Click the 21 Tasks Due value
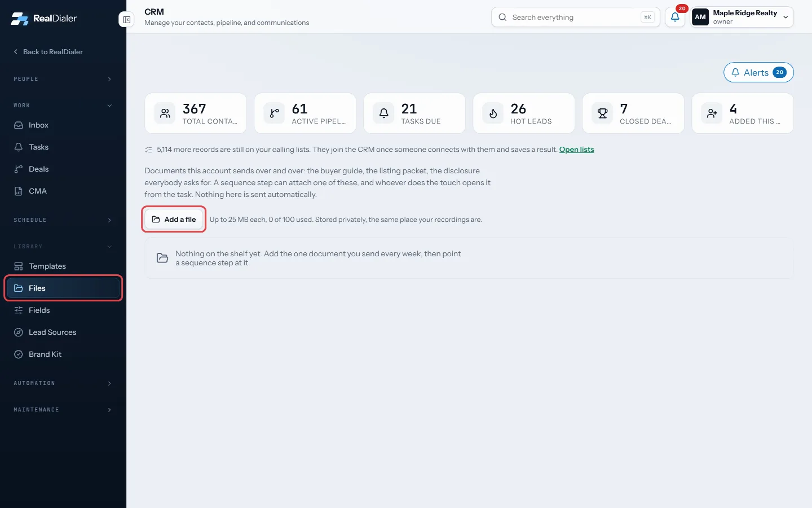This screenshot has height=508, width=812. [409, 108]
